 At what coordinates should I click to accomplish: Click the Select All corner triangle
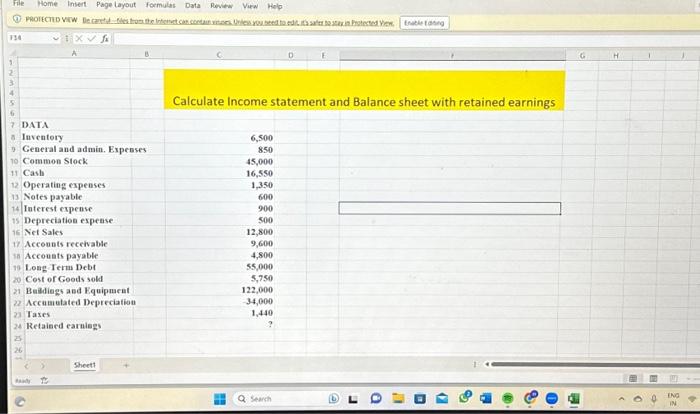12,54
